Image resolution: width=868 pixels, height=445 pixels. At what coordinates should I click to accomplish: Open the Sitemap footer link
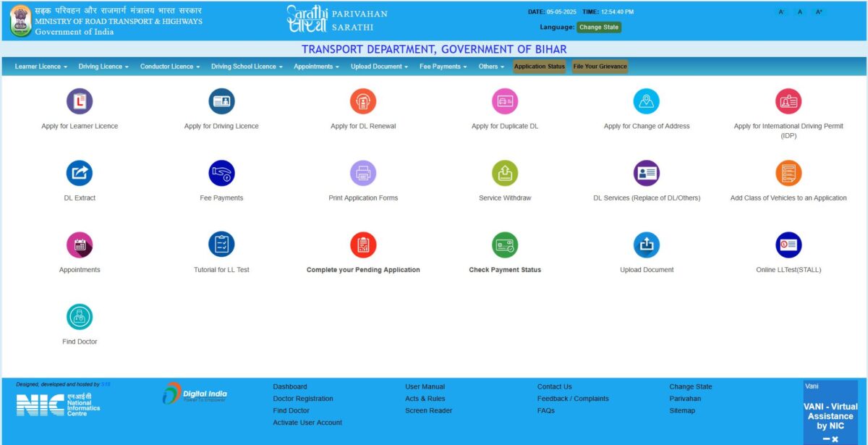coord(682,410)
